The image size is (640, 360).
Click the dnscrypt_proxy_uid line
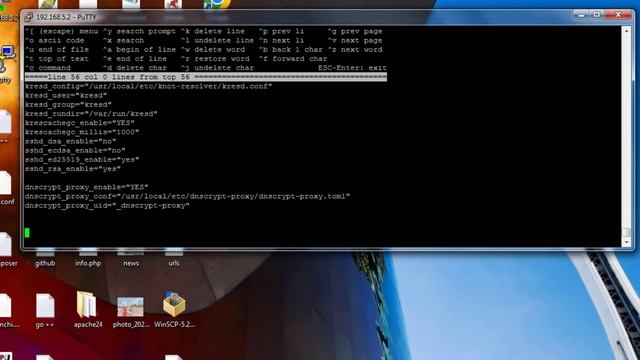point(107,205)
